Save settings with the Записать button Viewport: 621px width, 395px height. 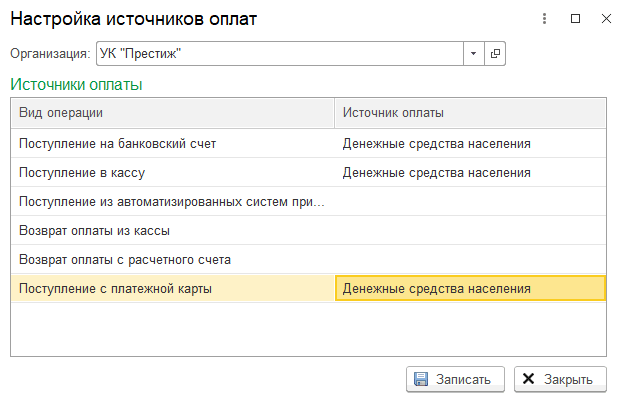455,379
